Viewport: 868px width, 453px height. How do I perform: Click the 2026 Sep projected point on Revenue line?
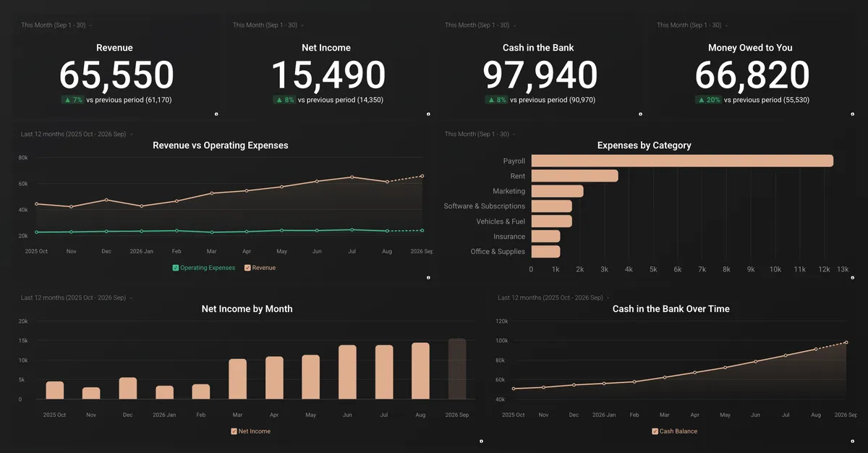click(x=422, y=176)
